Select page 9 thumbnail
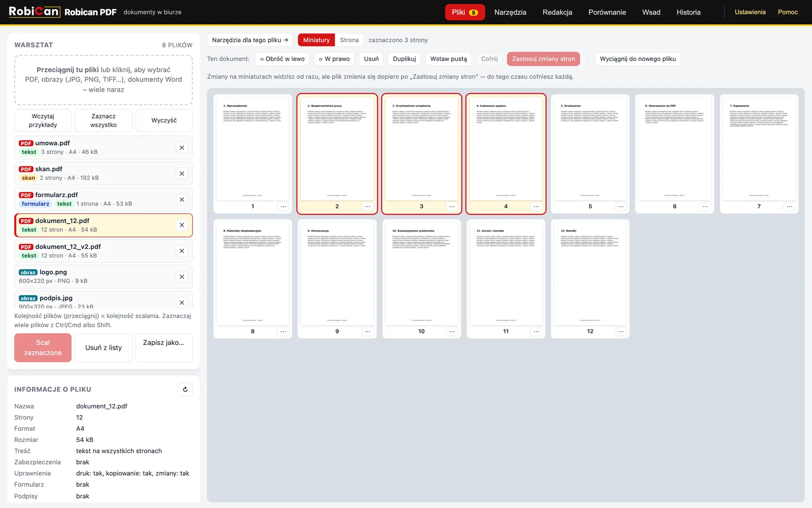812x508 pixels. pos(337,279)
